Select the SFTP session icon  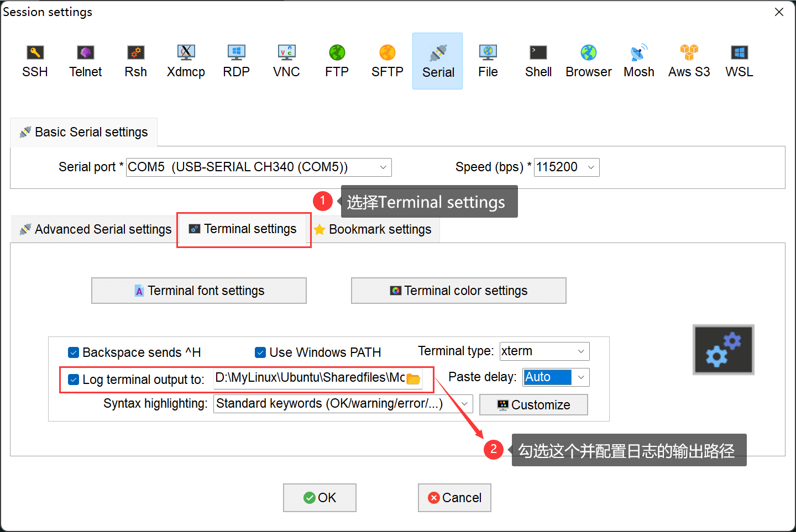pyautogui.click(x=387, y=61)
